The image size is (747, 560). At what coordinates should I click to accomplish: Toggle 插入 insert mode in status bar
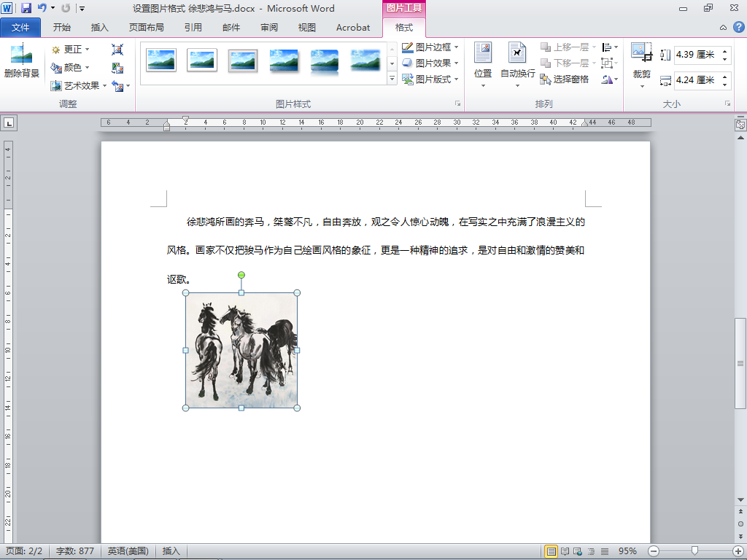171,551
